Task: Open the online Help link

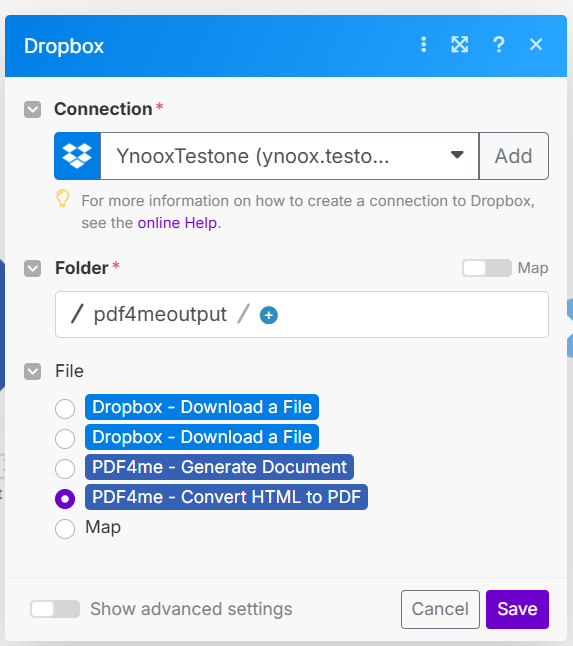Action: [177, 223]
